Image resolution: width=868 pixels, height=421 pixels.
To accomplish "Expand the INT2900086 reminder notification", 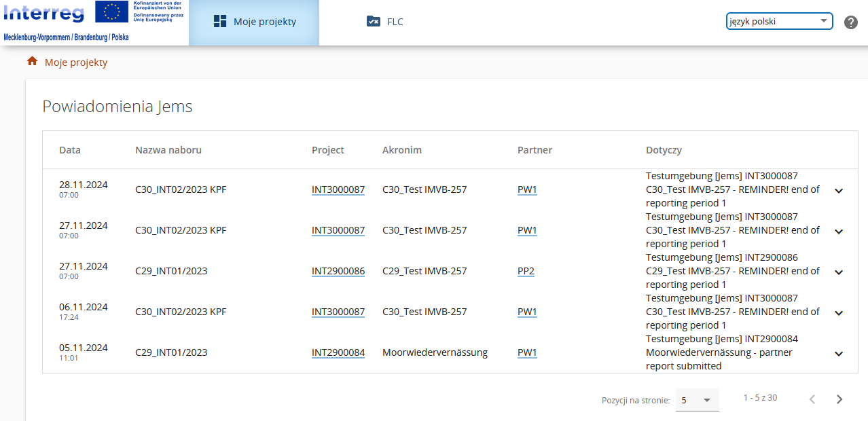I will pos(839,272).
